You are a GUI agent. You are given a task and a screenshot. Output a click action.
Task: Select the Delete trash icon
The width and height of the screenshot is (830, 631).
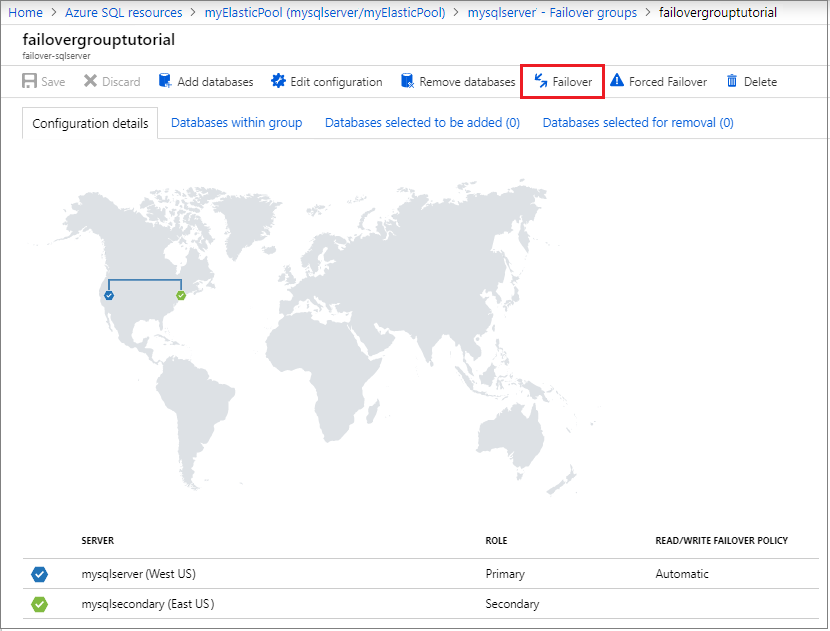pyautogui.click(x=731, y=81)
